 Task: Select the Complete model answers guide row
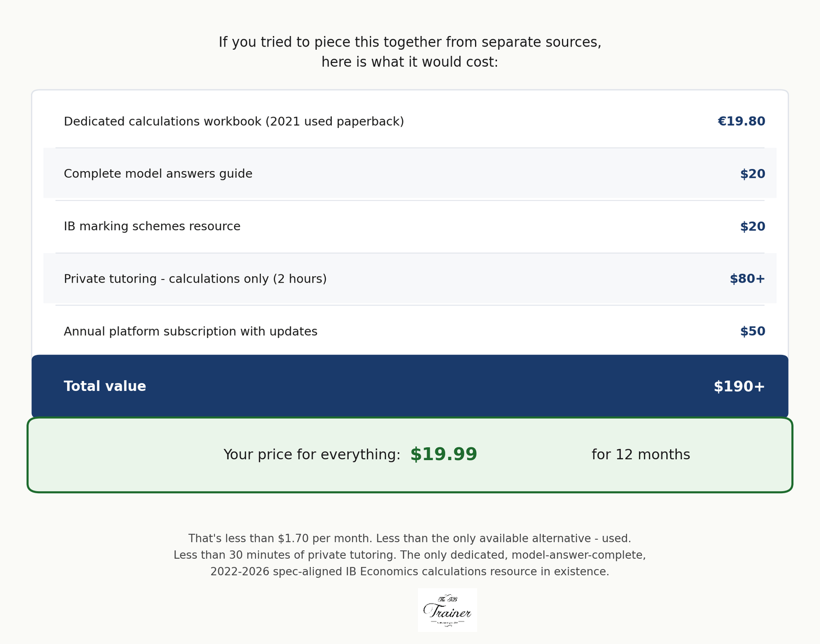pyautogui.click(x=158, y=174)
